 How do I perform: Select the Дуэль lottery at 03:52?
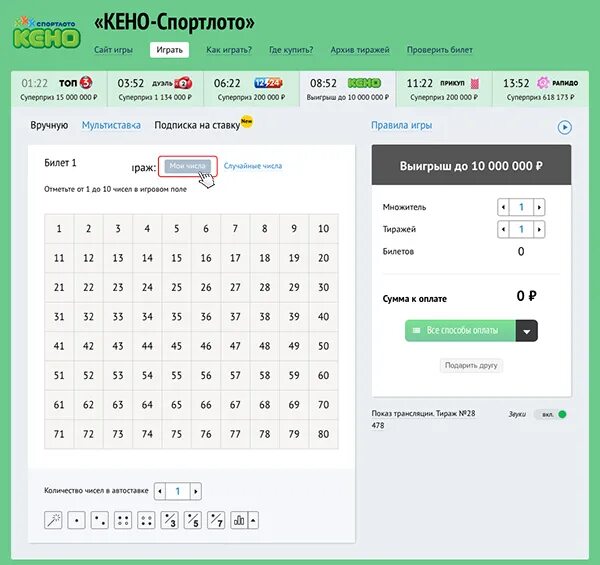[x=155, y=89]
